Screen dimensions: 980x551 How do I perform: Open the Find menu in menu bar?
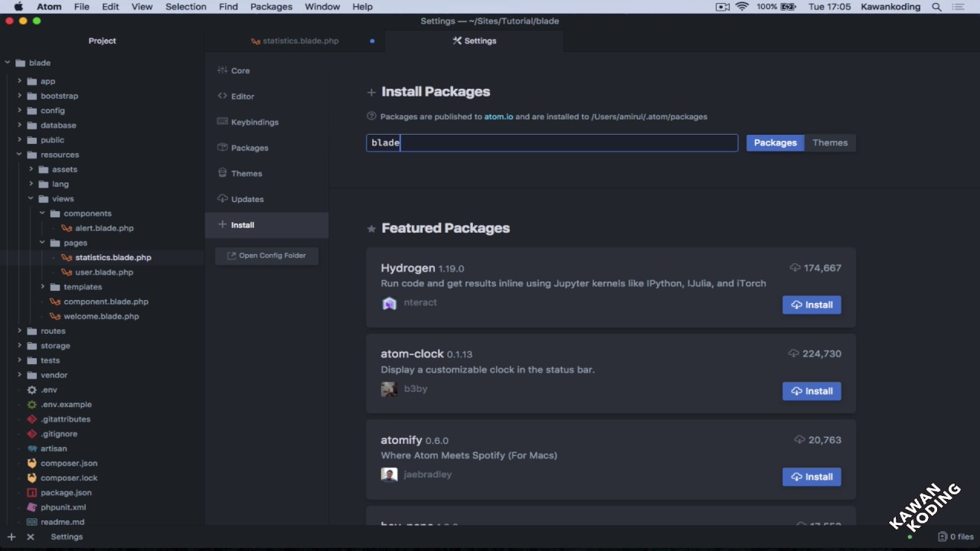click(x=228, y=7)
